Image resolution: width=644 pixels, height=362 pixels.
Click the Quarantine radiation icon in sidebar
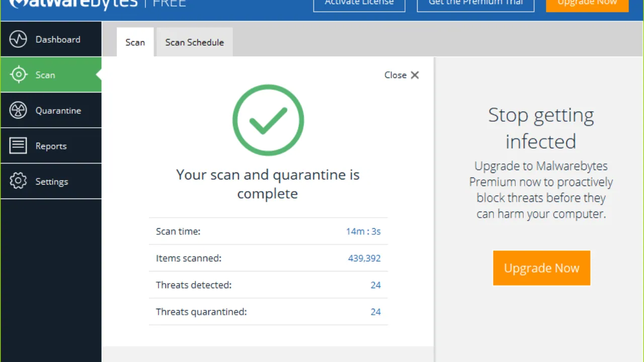point(18,111)
